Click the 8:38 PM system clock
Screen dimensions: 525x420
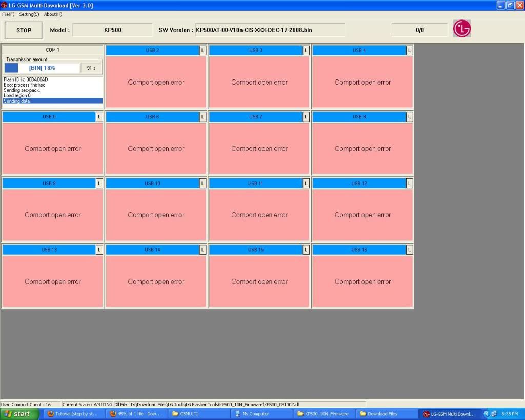click(x=510, y=414)
